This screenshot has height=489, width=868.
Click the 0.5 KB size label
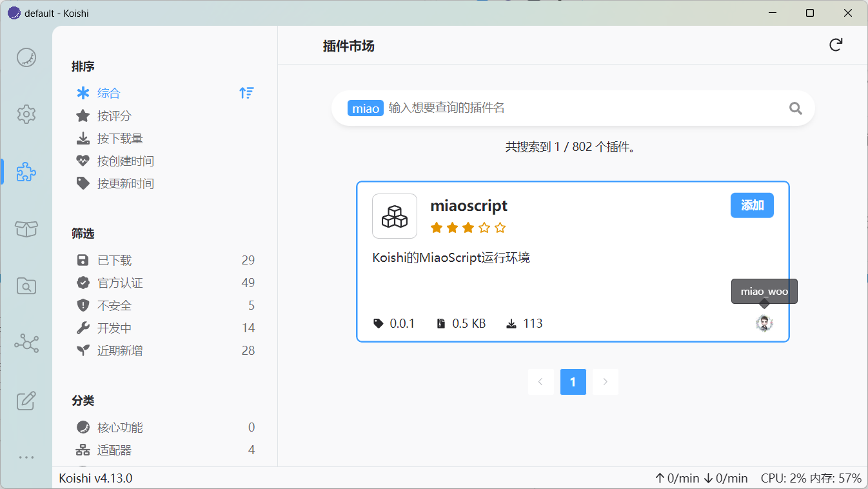tap(462, 323)
